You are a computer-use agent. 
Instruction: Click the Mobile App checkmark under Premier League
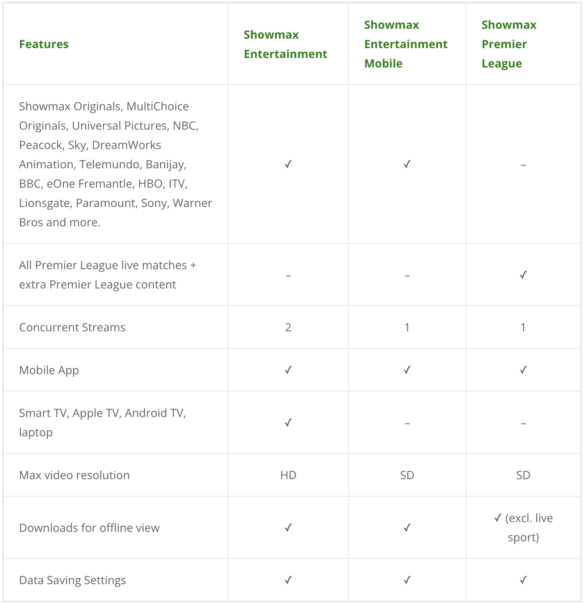click(x=523, y=370)
